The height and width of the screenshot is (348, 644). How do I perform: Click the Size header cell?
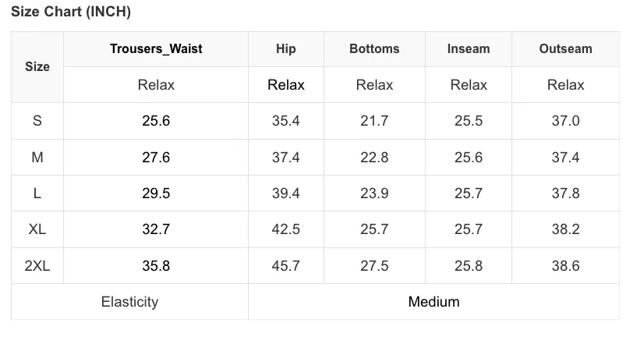click(x=37, y=66)
